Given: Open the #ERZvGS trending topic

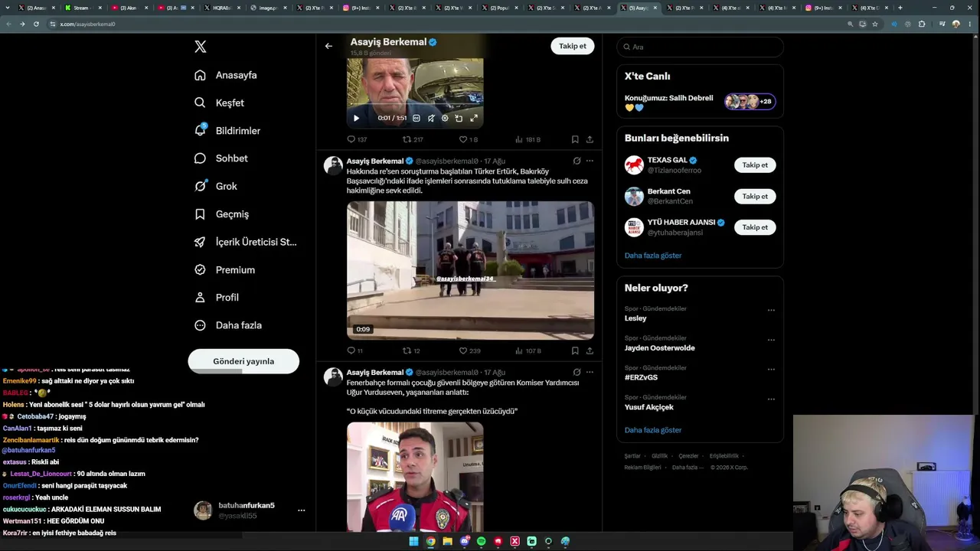Looking at the screenshot, I should tap(641, 377).
